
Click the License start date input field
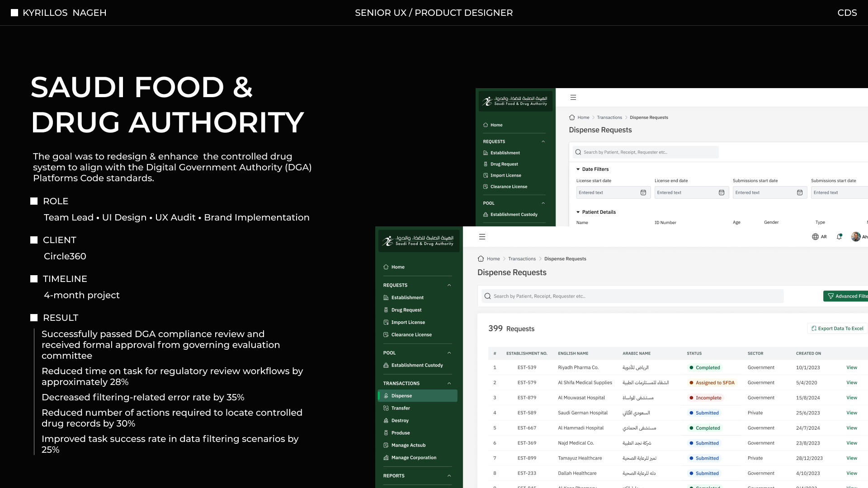613,192
